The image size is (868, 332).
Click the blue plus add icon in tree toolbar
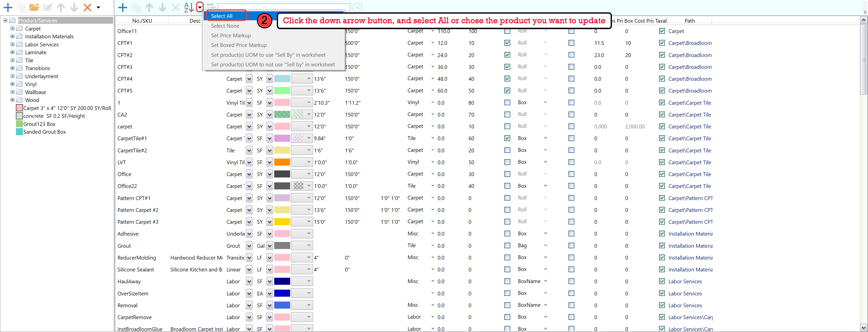pyautogui.click(x=7, y=7)
